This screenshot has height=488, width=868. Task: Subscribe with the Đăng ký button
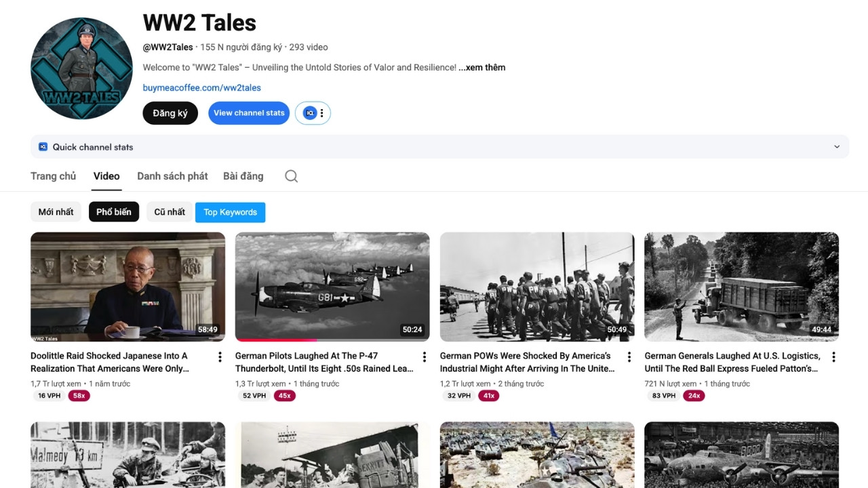[170, 113]
